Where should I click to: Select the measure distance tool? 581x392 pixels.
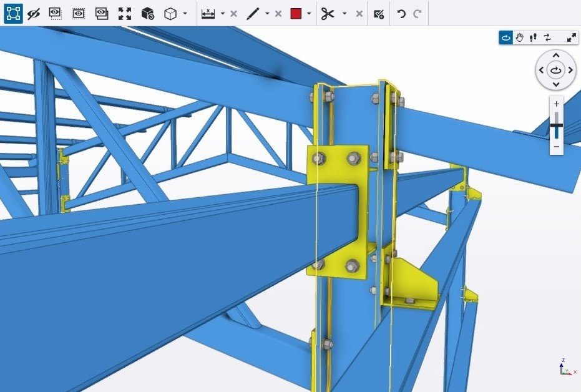pyautogui.click(x=208, y=13)
